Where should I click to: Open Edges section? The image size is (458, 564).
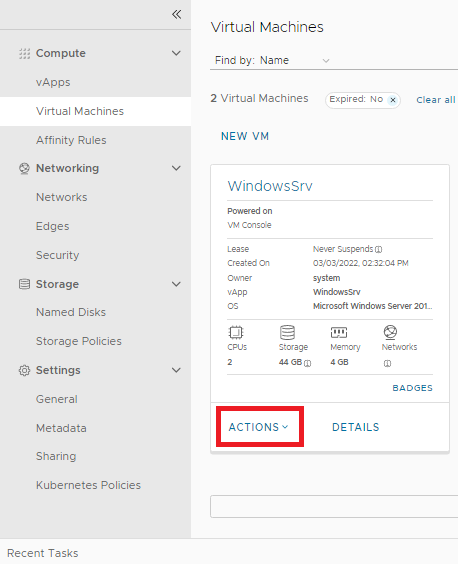(x=53, y=226)
